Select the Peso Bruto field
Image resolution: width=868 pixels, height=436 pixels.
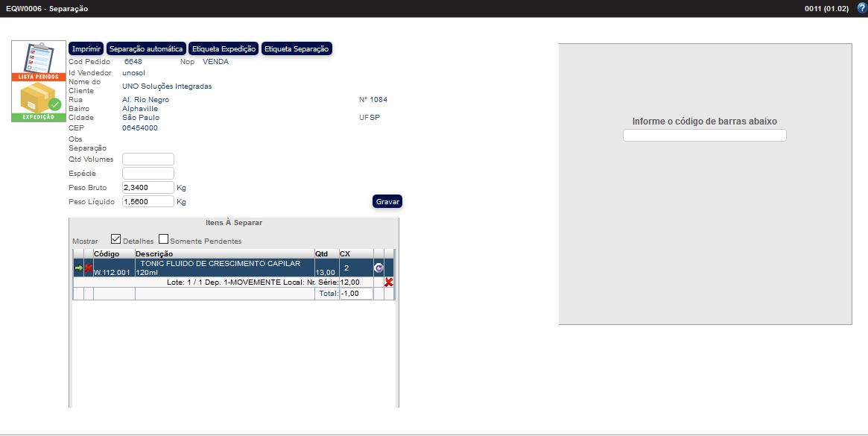(x=148, y=187)
